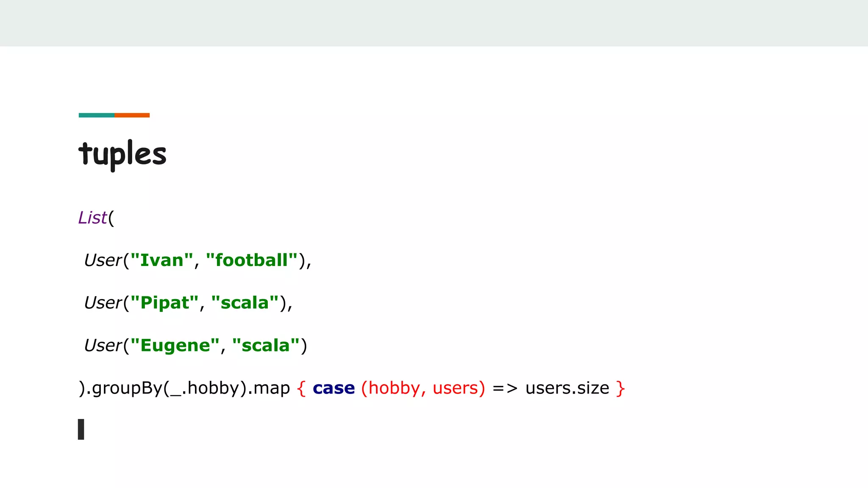
Task: Click the purple "List" keyword
Action: tap(92, 218)
